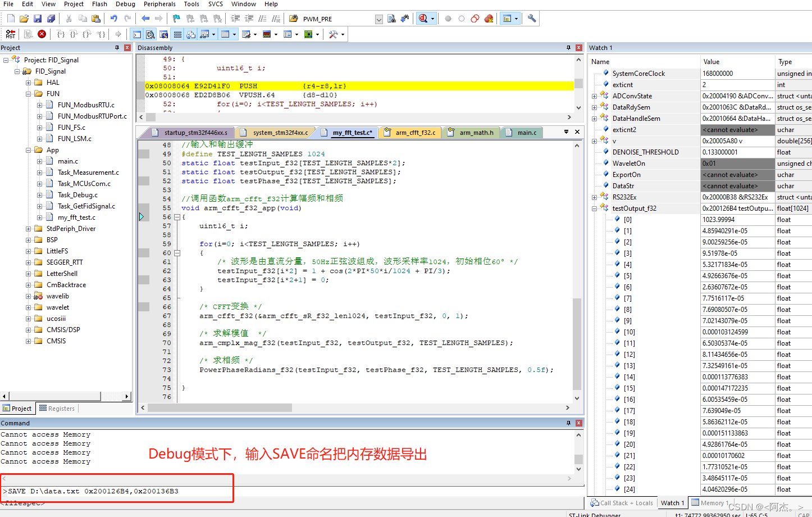Open the debug Toolbox wrench icon
Screen dimensions: 812x517
pyautogui.click(x=334, y=34)
